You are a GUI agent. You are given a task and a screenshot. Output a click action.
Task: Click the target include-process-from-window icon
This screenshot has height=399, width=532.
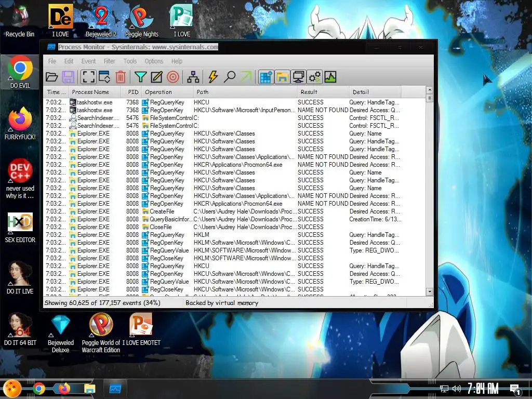pos(172,77)
